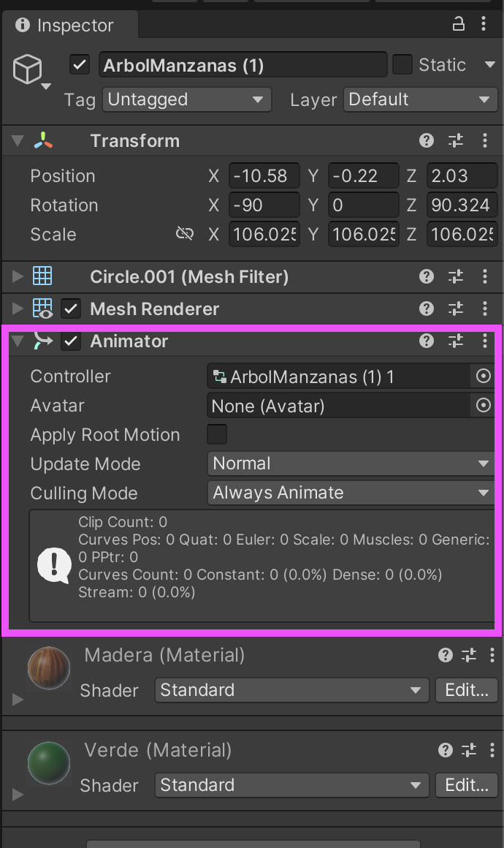This screenshot has height=848, width=504.
Task: Open the Update Mode Normal dropdown
Action: [351, 463]
